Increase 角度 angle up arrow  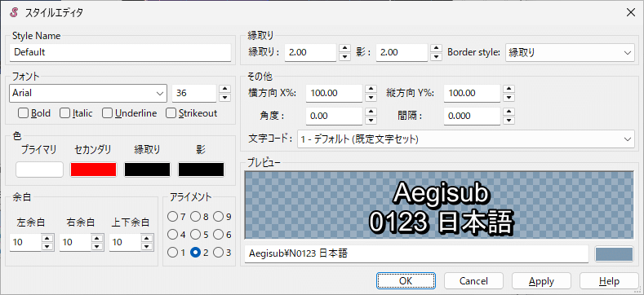point(371,112)
